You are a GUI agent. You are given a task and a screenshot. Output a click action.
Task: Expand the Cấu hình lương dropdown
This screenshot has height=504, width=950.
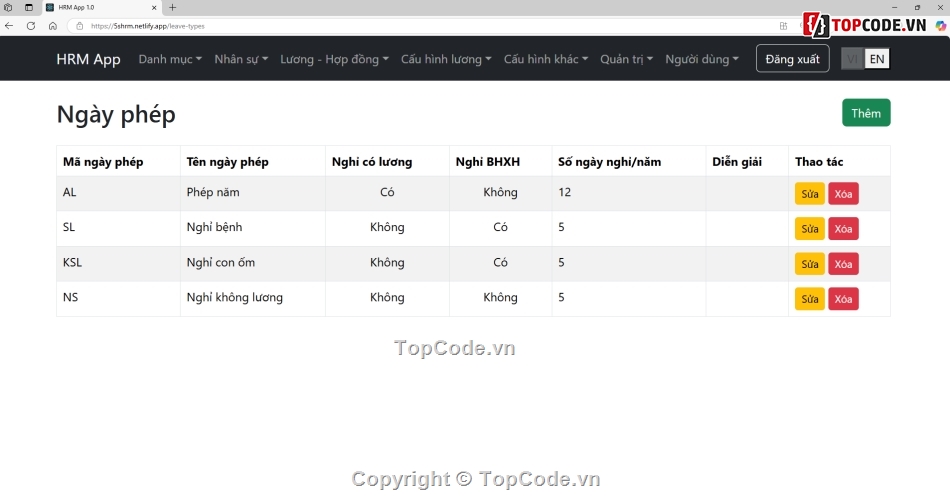click(446, 59)
